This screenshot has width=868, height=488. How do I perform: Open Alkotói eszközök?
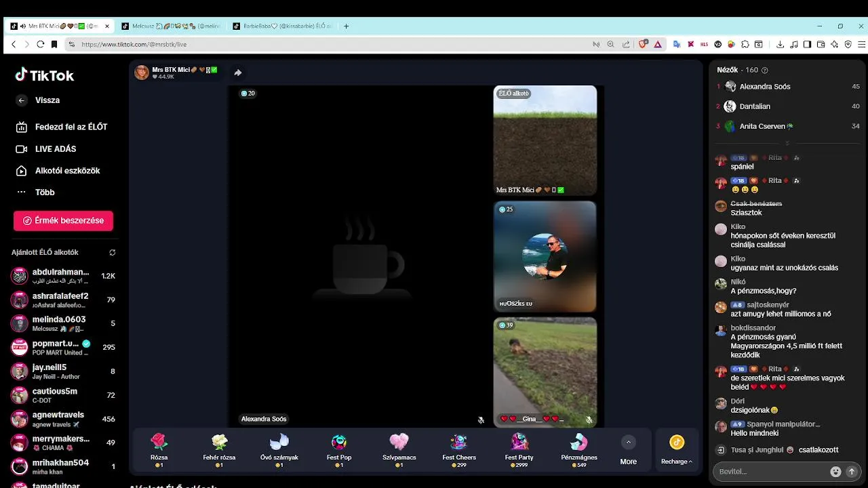(x=58, y=170)
